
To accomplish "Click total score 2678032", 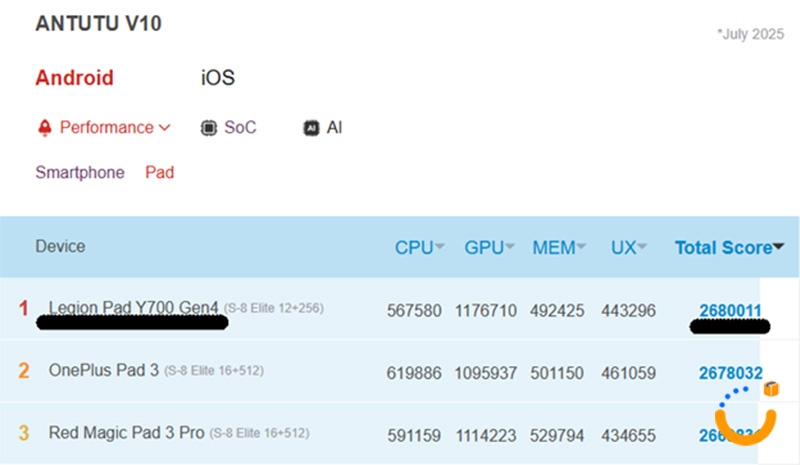I will point(731,373).
